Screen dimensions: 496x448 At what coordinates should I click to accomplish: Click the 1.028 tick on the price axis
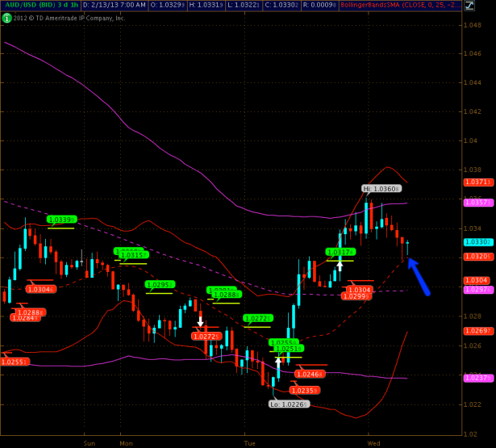(473, 316)
